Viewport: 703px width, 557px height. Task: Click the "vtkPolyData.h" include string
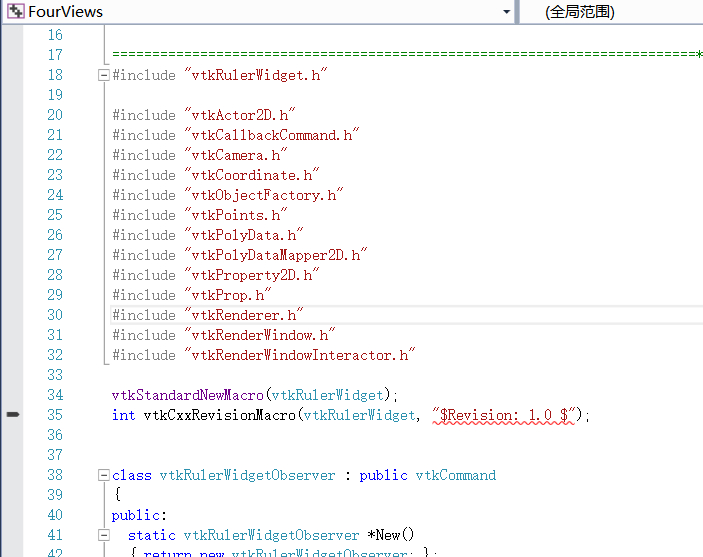[244, 235]
